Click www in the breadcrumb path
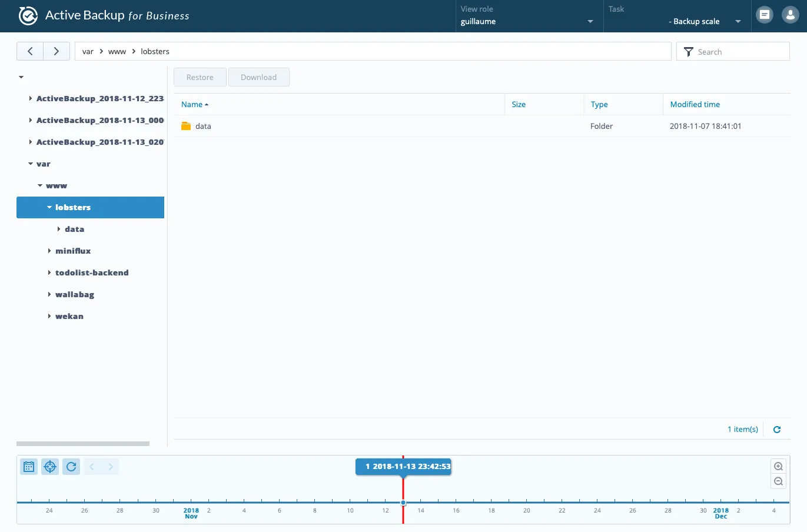 tap(117, 52)
